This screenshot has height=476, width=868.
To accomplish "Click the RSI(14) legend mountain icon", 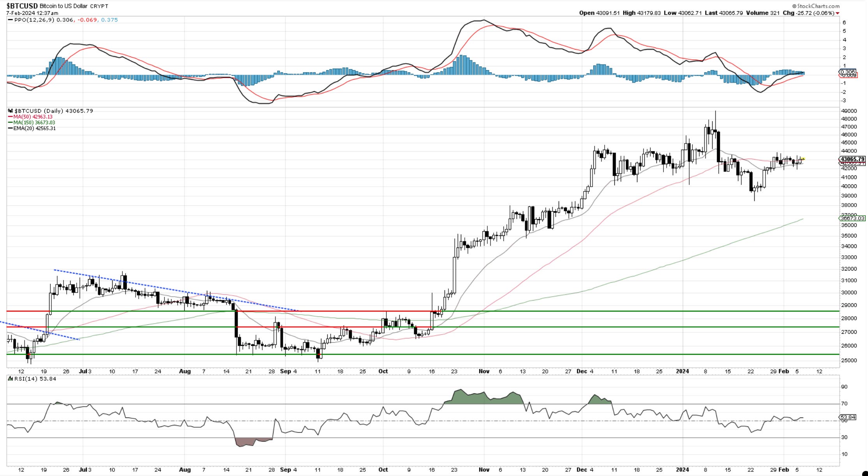I will coord(10,379).
